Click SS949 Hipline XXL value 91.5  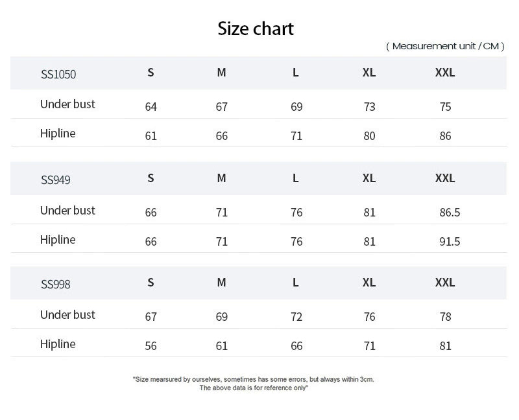(450, 242)
